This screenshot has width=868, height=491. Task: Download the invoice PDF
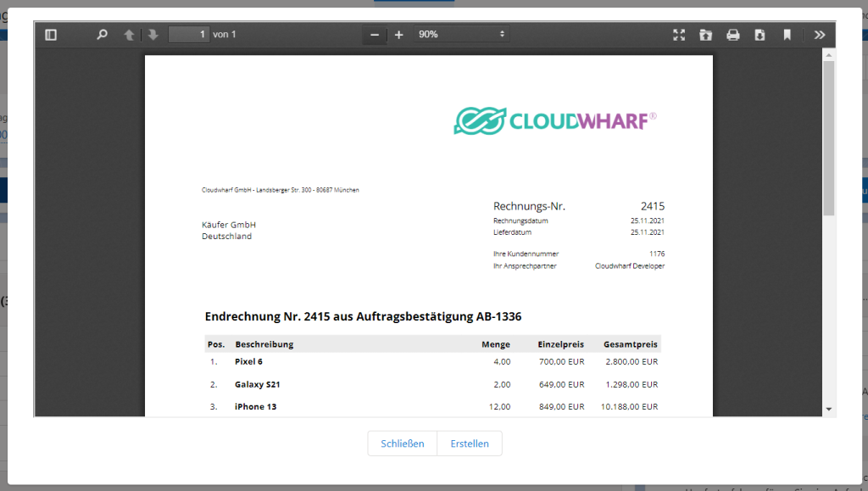point(759,35)
